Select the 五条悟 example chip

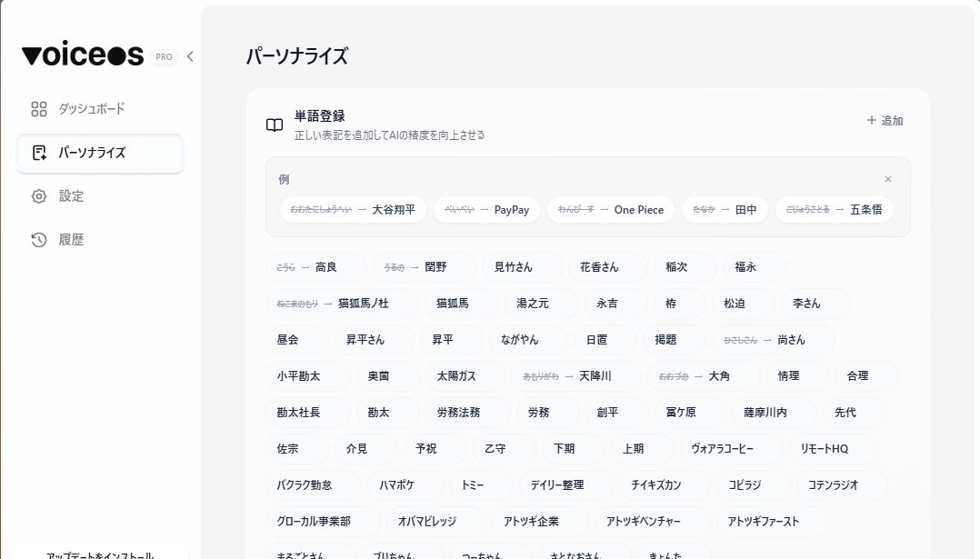[x=834, y=210]
